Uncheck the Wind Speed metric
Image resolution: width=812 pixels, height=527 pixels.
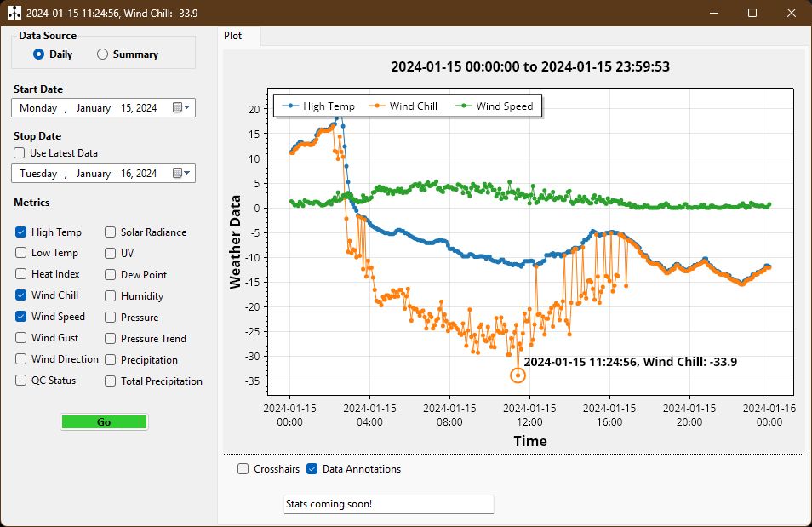tap(20, 317)
